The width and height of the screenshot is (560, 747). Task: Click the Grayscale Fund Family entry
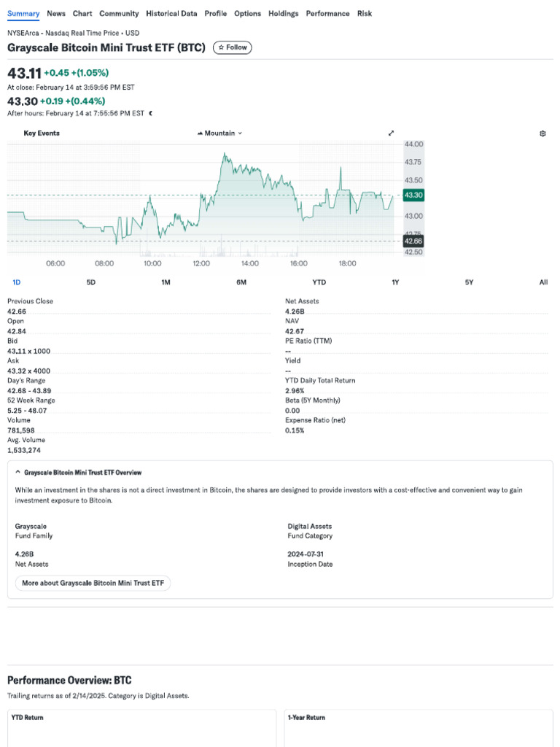(x=34, y=531)
